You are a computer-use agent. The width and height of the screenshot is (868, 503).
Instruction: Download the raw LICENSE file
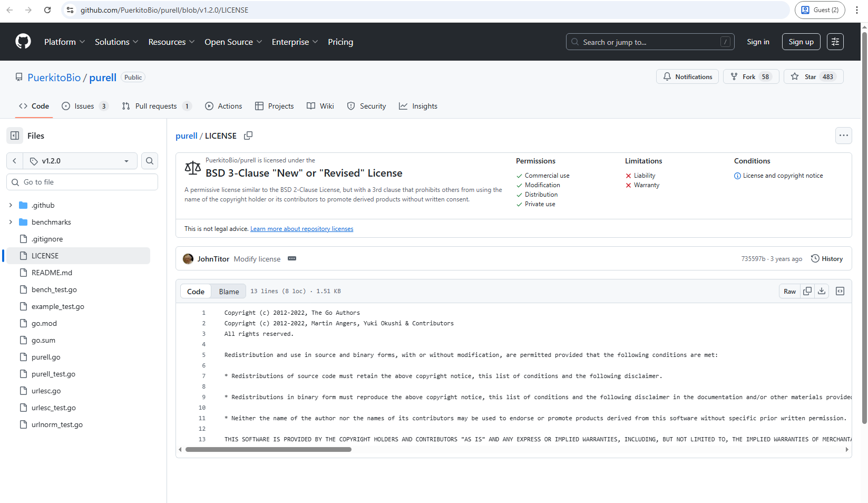coord(822,291)
